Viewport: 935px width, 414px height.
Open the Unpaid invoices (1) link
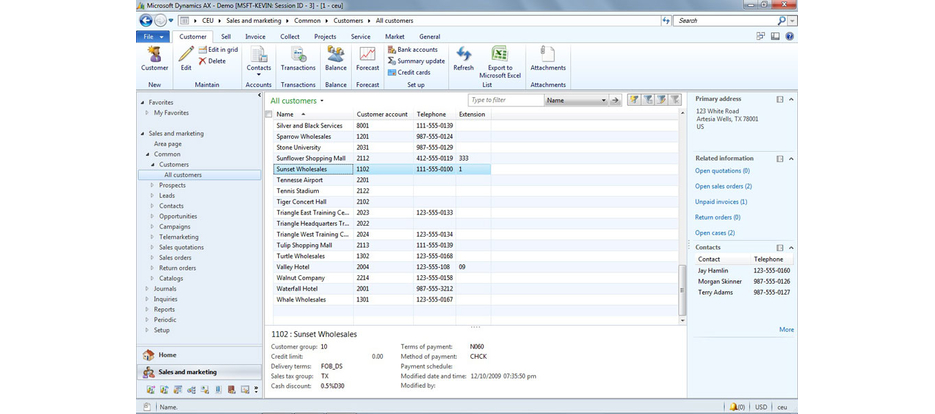[721, 202]
